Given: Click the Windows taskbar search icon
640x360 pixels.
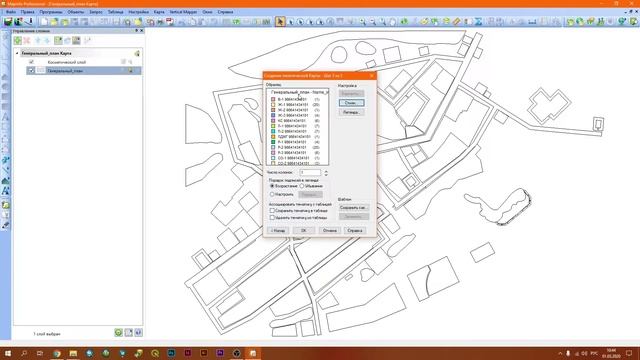Looking at the screenshot, I should [x=24, y=353].
